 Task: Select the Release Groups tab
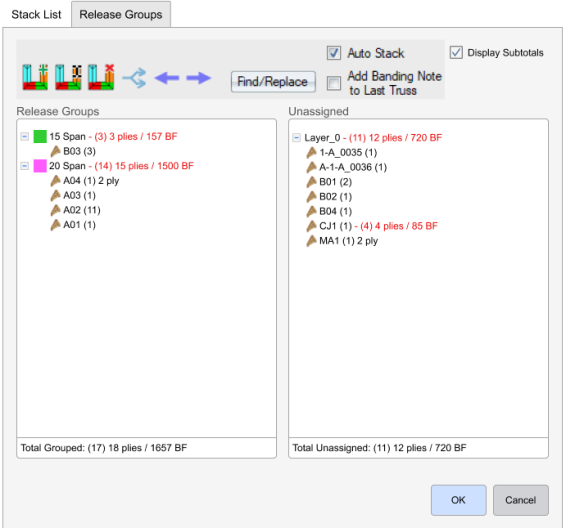click(121, 14)
